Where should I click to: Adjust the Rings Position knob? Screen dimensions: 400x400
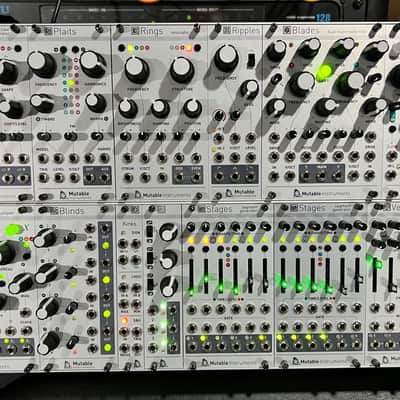tap(192, 108)
